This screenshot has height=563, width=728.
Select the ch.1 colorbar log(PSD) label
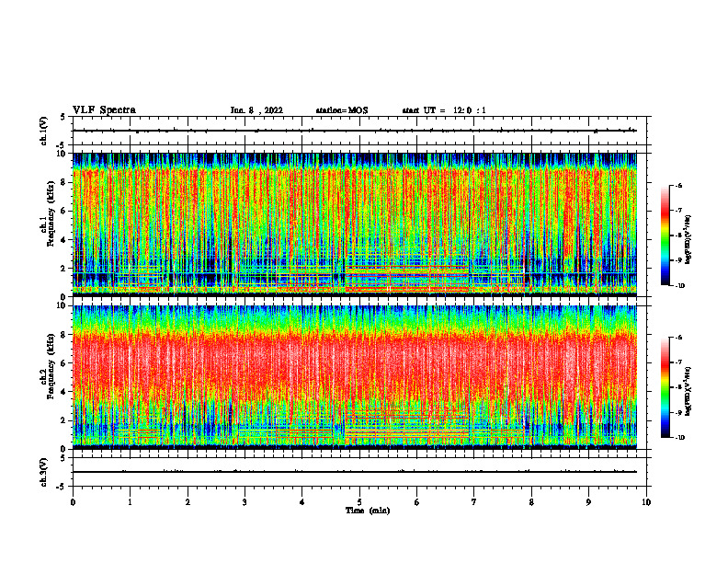tap(688, 239)
